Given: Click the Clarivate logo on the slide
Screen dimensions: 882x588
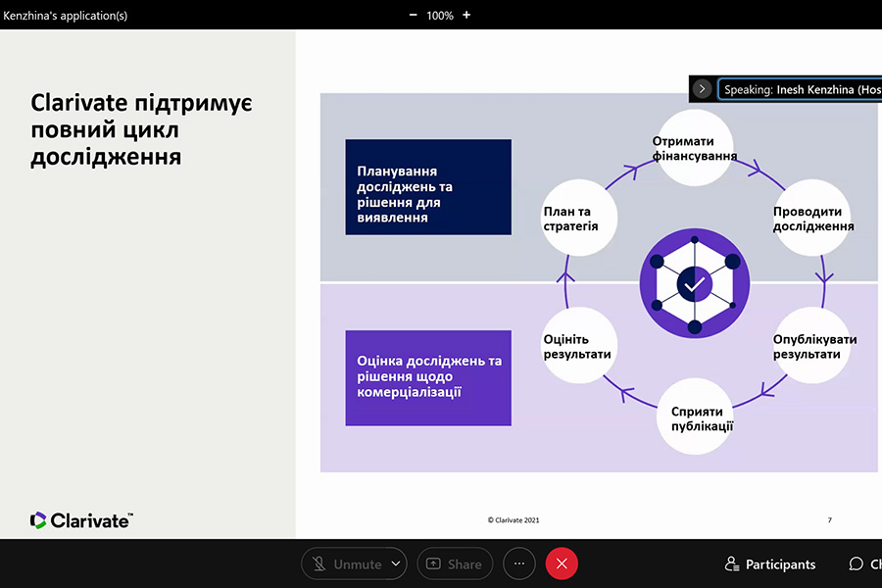Looking at the screenshot, I should coord(81,520).
